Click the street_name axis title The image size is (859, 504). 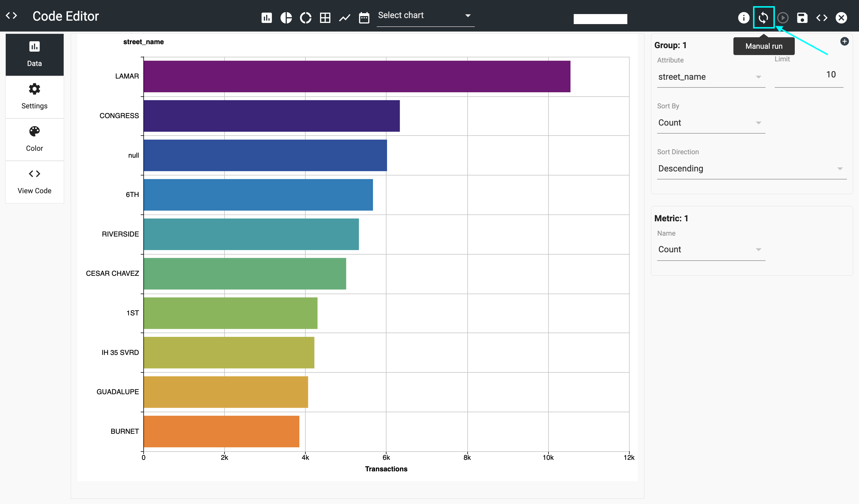coord(143,42)
